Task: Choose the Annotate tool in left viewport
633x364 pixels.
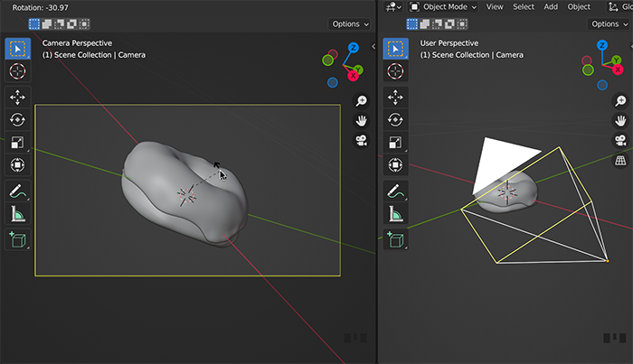Action: coord(17,191)
